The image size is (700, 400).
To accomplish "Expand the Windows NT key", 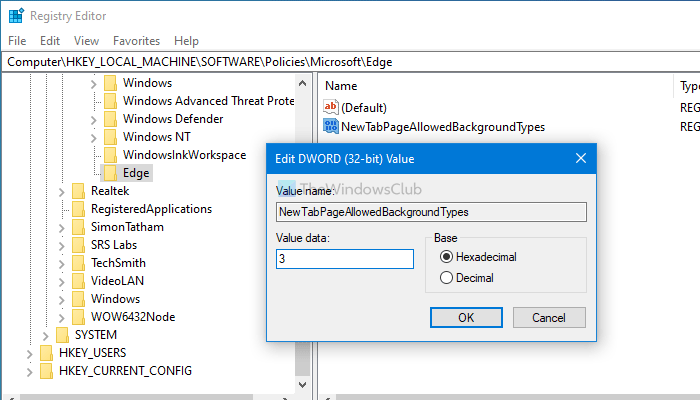I will click(x=93, y=138).
